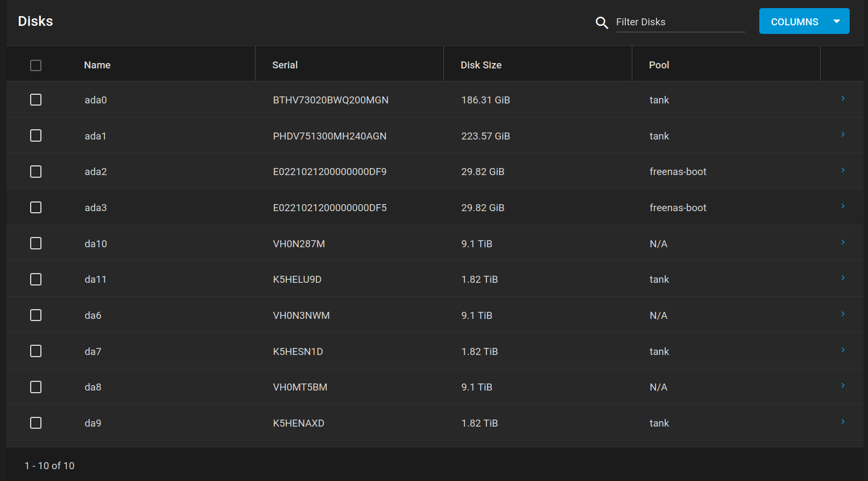868x481 pixels.
Task: Click the ada1 disk name cell
Action: pos(95,136)
